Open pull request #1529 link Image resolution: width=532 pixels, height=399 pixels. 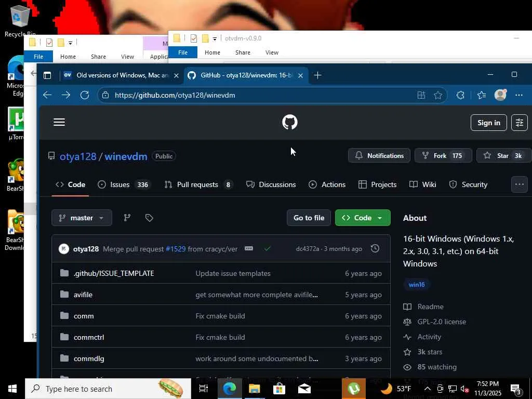click(x=176, y=249)
